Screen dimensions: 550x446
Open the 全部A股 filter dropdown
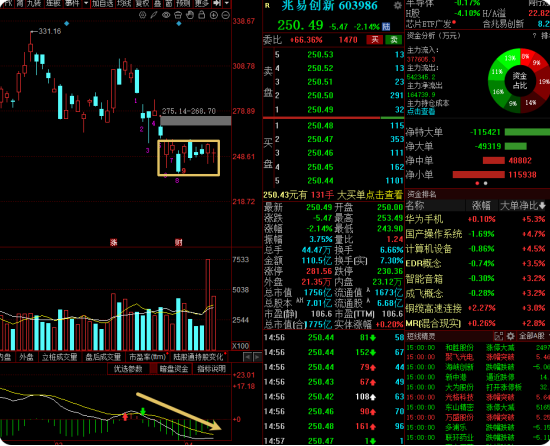tap(533, 336)
